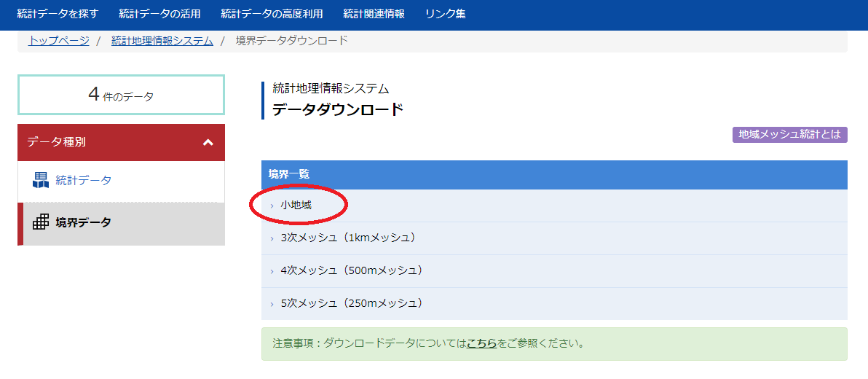868x379 pixels.
Task: Click the 統計データ map icon
Action: pyautogui.click(x=41, y=180)
